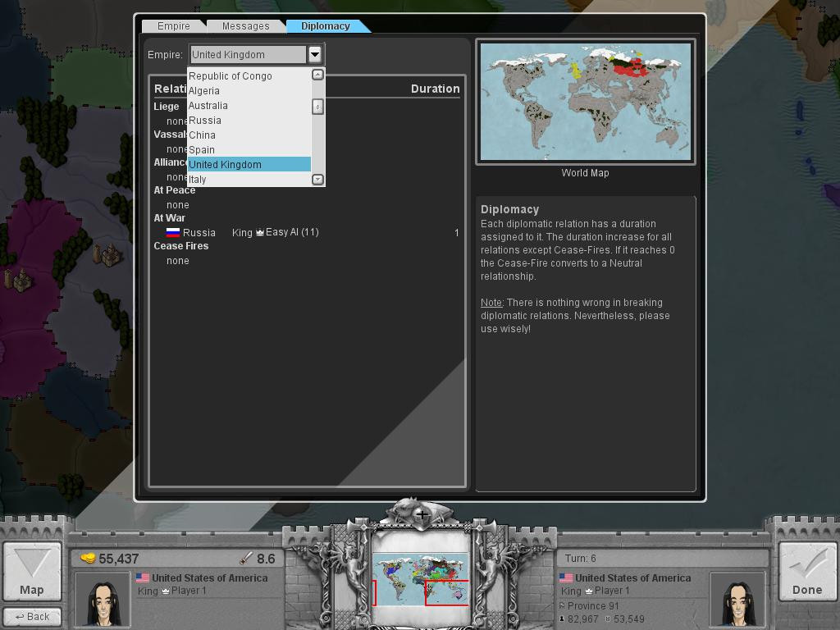Click the Duration column header

(x=435, y=89)
